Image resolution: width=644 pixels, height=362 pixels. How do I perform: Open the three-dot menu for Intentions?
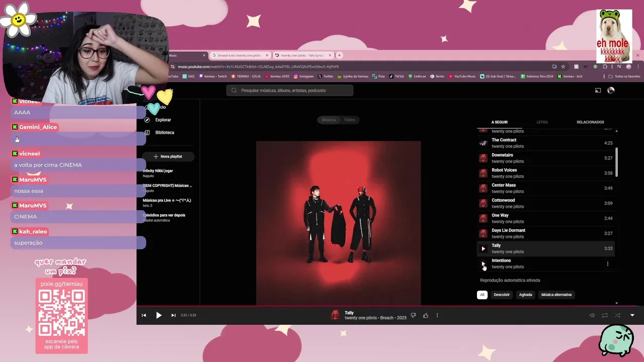[x=607, y=263]
